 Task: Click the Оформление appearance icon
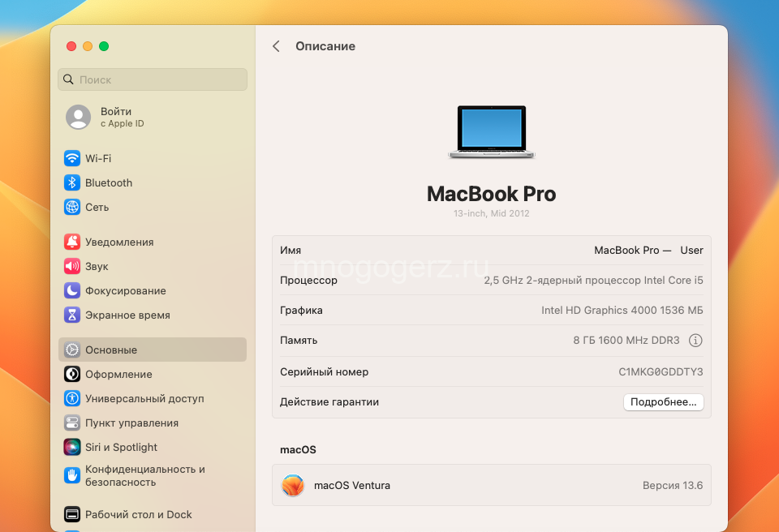[72, 374]
